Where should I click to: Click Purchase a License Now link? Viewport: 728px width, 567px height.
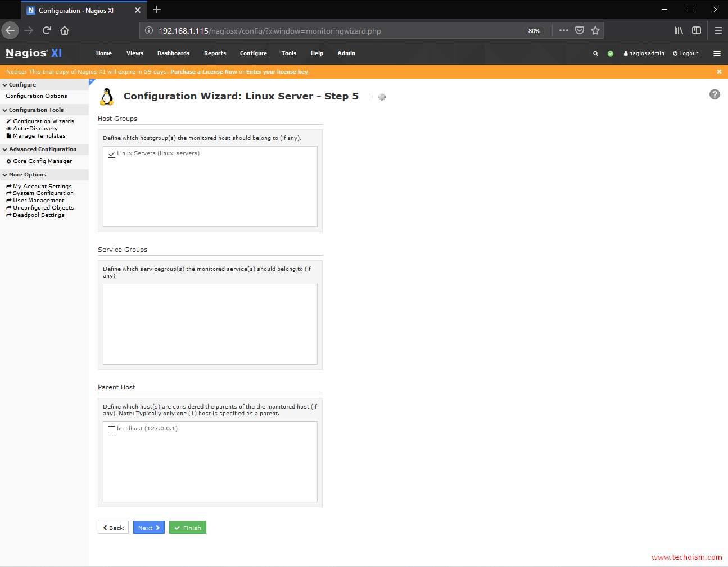point(204,72)
